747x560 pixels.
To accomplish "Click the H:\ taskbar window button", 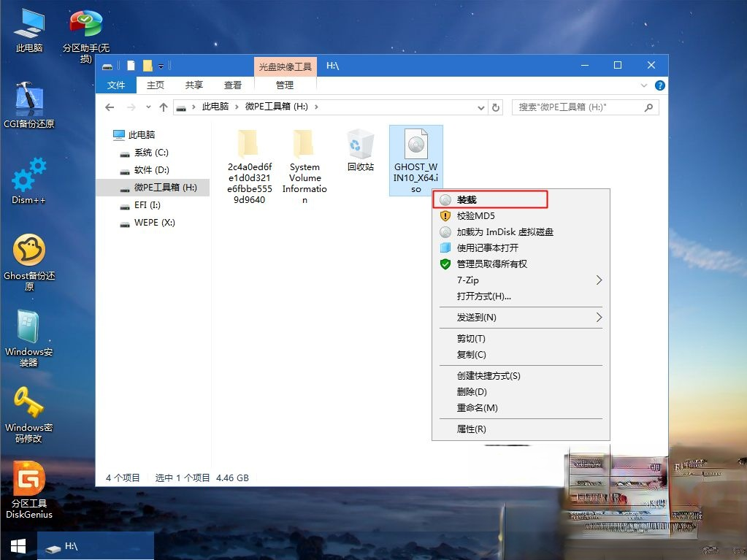I will pyautogui.click(x=96, y=546).
